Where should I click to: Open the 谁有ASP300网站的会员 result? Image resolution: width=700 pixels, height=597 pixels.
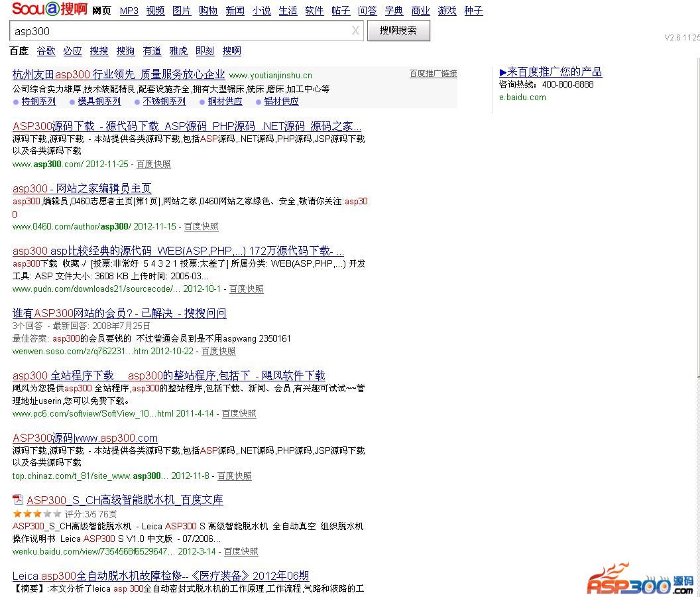[x=119, y=313]
